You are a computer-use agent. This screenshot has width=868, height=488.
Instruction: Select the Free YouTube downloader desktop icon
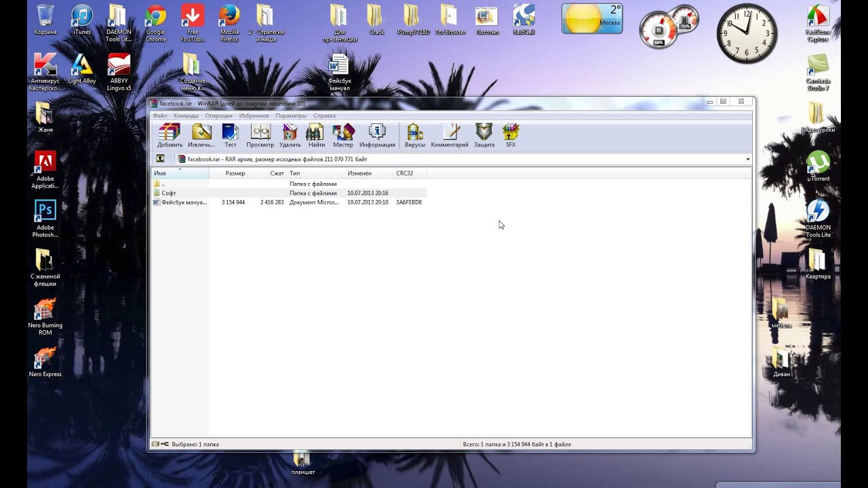193,23
